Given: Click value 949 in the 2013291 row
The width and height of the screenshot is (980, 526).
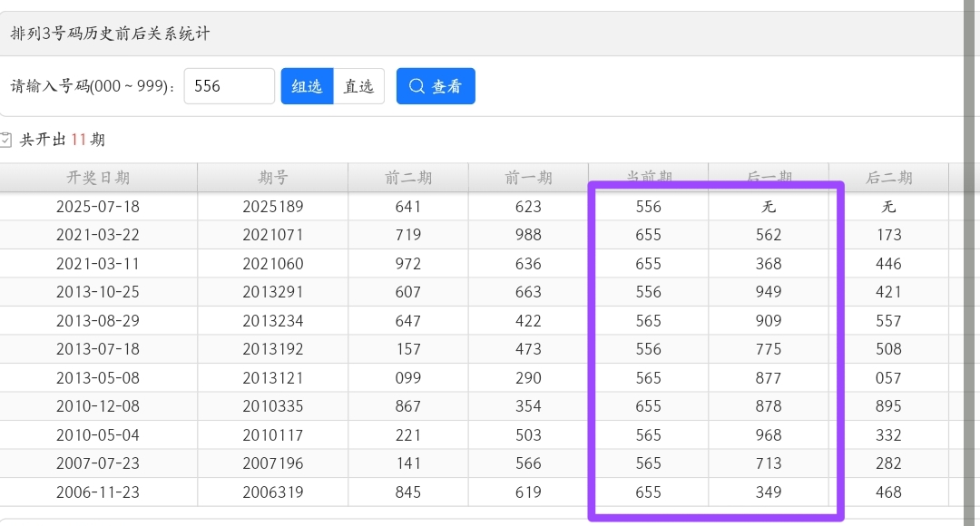Looking at the screenshot, I should pos(769,292).
